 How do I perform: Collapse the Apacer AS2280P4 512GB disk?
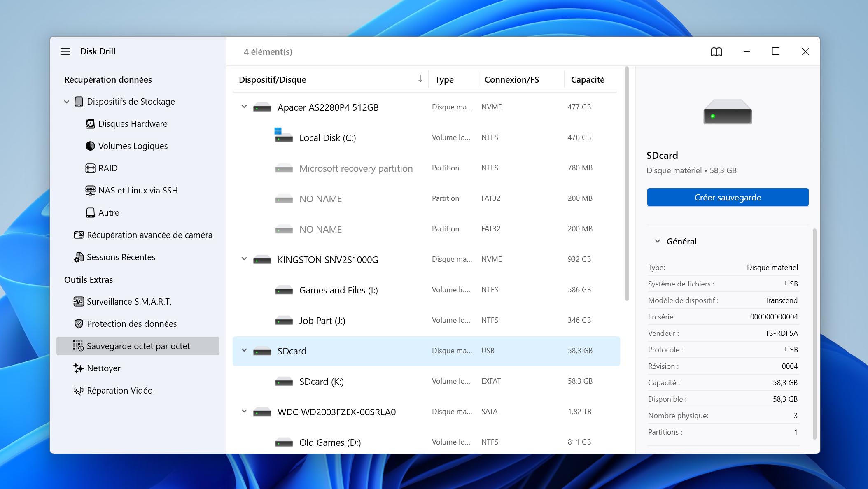[244, 107]
